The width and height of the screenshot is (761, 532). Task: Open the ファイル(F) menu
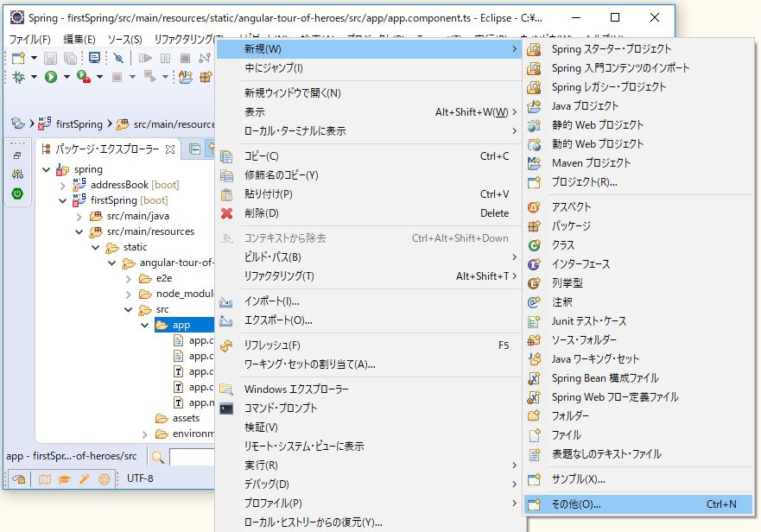29,40
